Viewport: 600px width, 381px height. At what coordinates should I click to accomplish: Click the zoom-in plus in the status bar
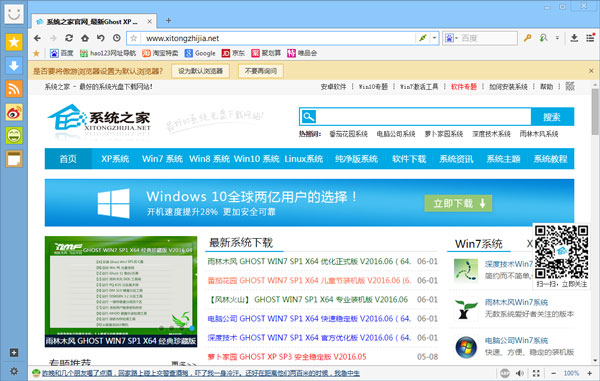point(590,373)
